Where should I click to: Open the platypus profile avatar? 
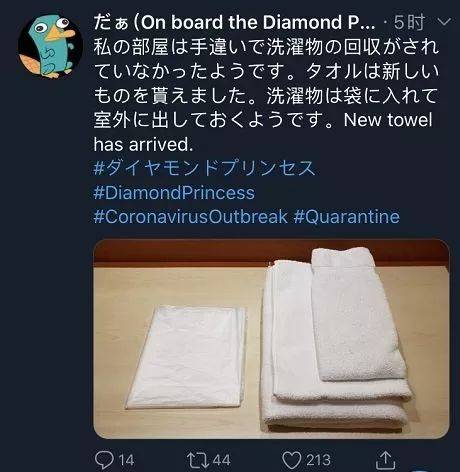pyautogui.click(x=50, y=46)
